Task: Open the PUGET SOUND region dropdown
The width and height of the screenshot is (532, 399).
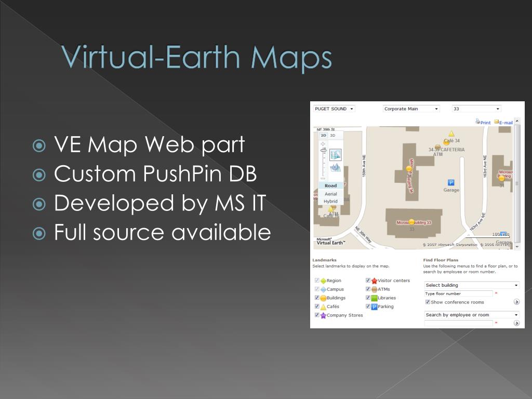Action: (334, 109)
